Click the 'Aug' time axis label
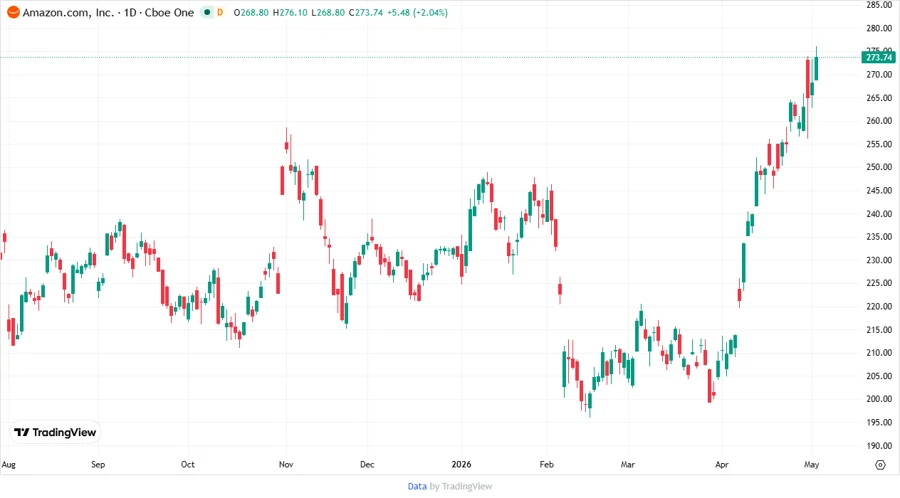 (9, 464)
